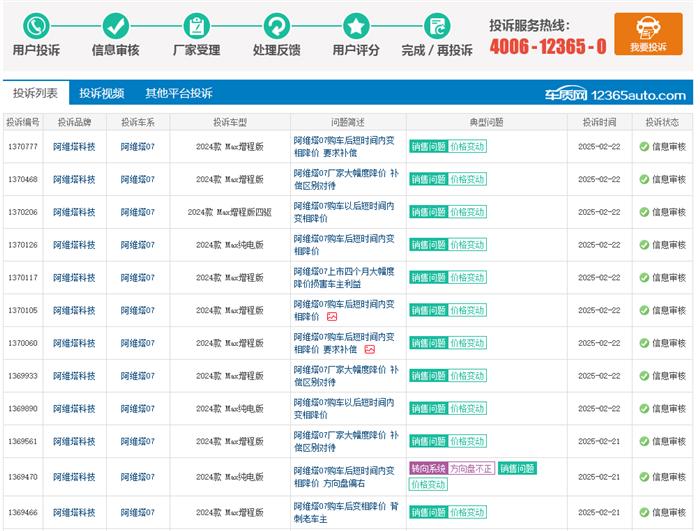Click green status check icon for 1369561
This screenshot has height=531, width=700.
[x=644, y=441]
